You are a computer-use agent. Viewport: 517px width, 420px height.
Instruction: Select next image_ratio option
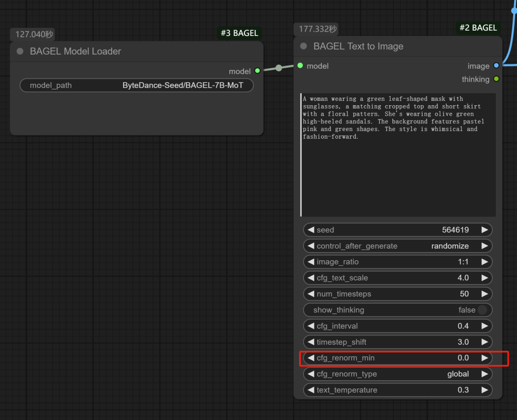pyautogui.click(x=484, y=262)
